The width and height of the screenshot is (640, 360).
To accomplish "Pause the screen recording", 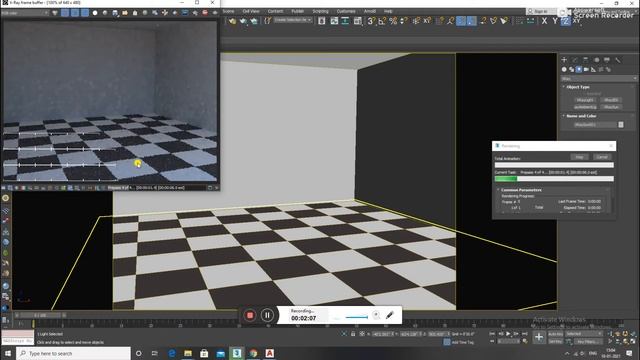I will coord(267,315).
